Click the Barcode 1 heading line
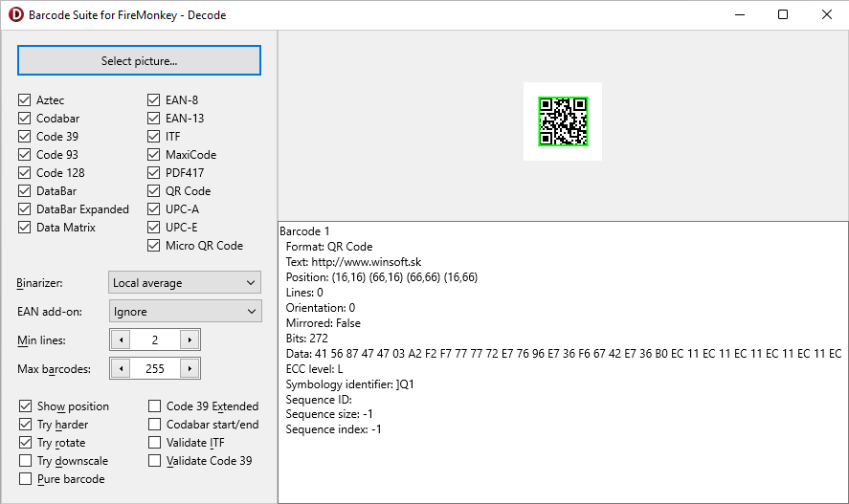The width and height of the screenshot is (849, 504). [x=304, y=230]
